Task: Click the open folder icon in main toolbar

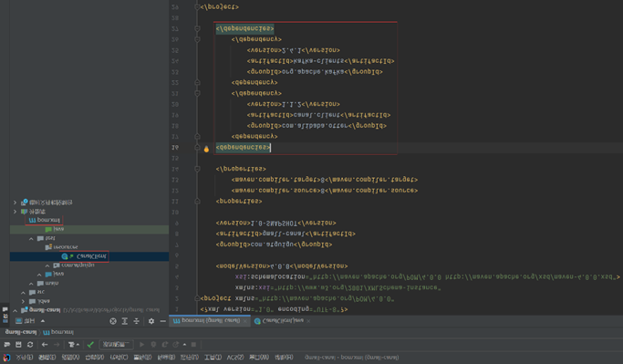Action: tap(6, 345)
